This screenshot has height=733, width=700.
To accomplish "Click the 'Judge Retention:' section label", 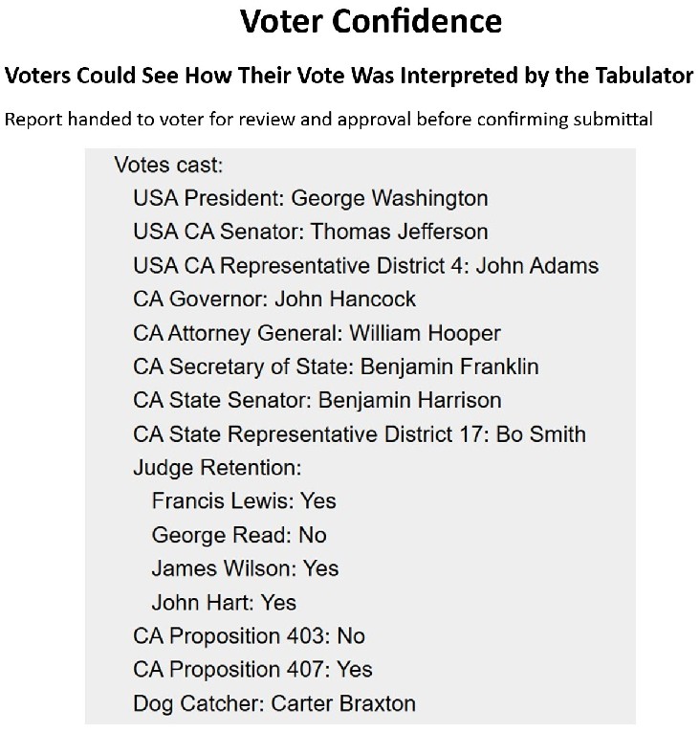I will coord(217,468).
